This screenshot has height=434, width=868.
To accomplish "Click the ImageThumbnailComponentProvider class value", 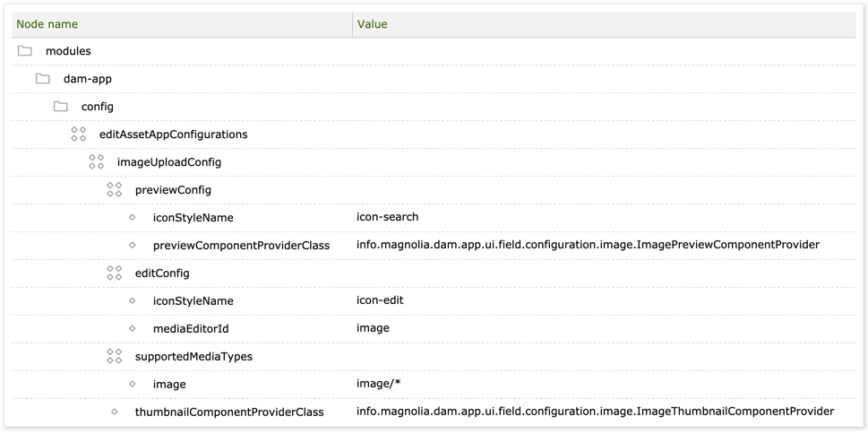I will coord(595,412).
